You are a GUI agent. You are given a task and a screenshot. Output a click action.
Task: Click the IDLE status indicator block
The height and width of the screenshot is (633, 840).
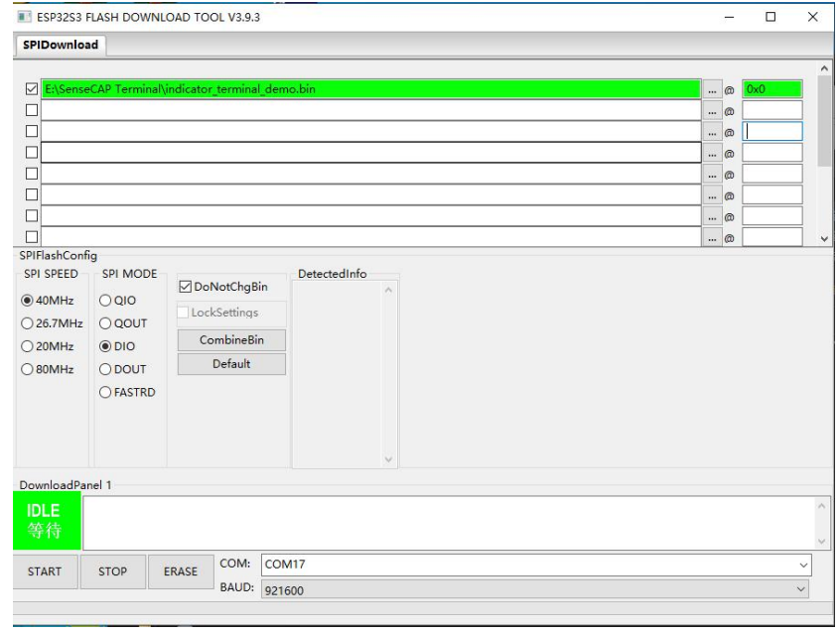[x=50, y=522]
